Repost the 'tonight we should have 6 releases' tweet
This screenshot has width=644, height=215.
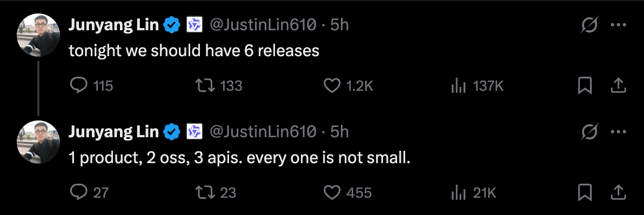(x=204, y=85)
